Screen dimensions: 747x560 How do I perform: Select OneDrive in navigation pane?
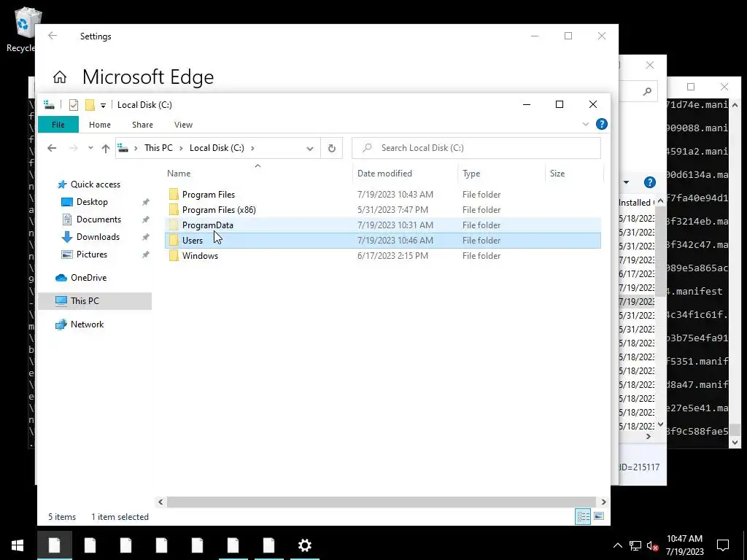coord(88,278)
